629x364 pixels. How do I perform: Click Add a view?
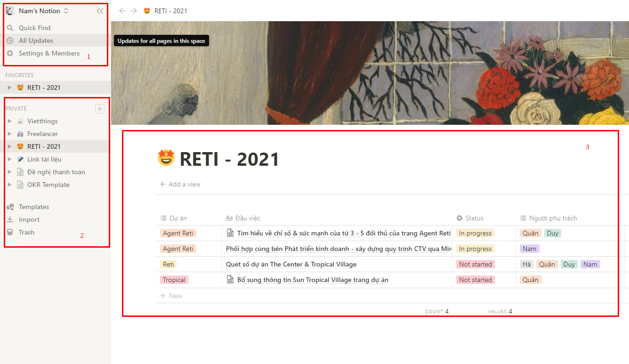(180, 184)
